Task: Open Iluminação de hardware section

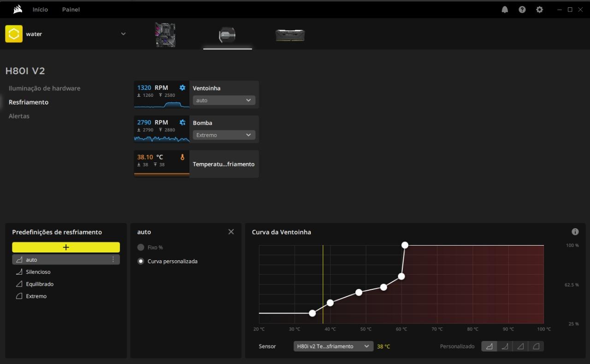Action: coord(44,88)
